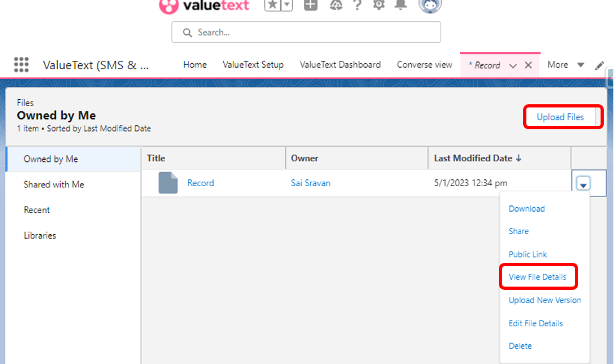614x364 pixels.
Task: Choose Public Link in the menu
Action: tap(528, 254)
